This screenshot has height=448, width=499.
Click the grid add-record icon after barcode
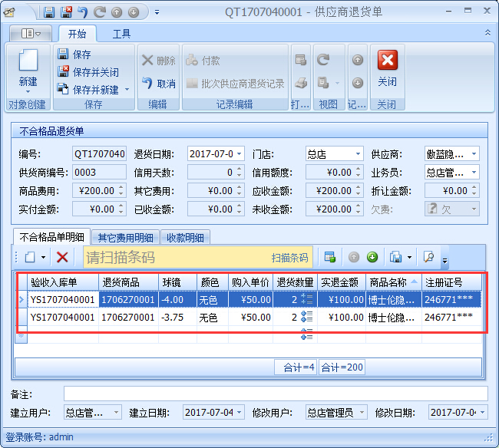coord(329,257)
